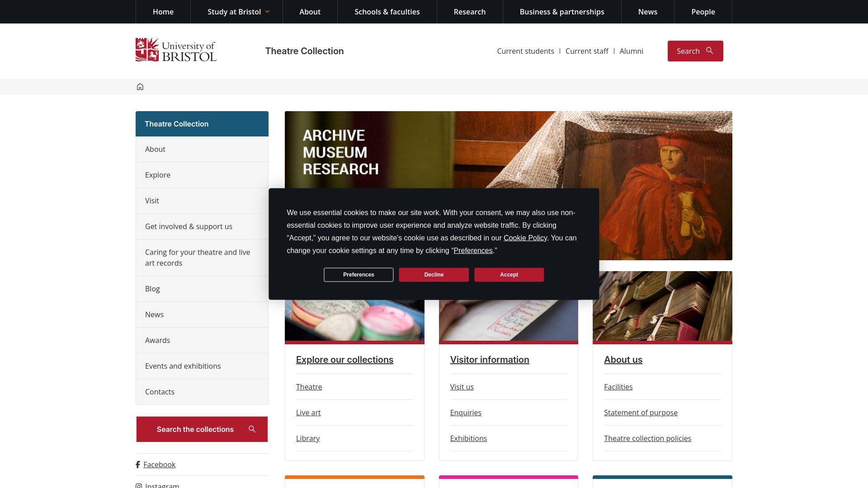Open the Live art link
Screen dimensions: 868x488
[308, 413]
